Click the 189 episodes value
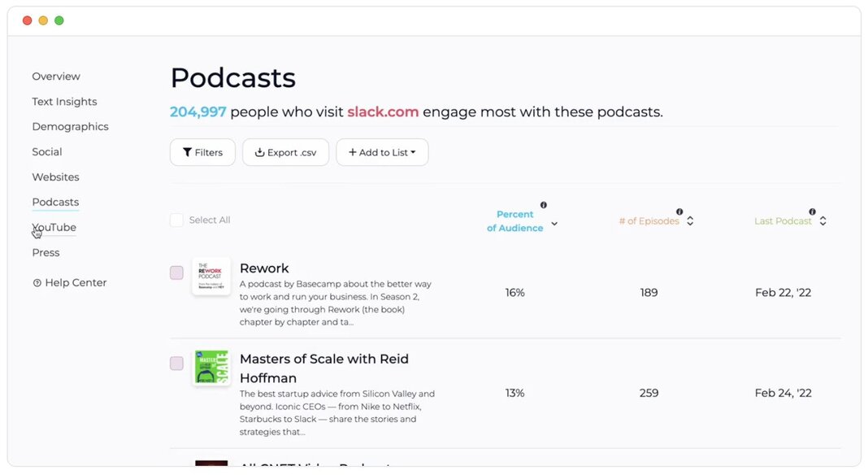Viewport: 868px width, 475px height. (x=649, y=293)
